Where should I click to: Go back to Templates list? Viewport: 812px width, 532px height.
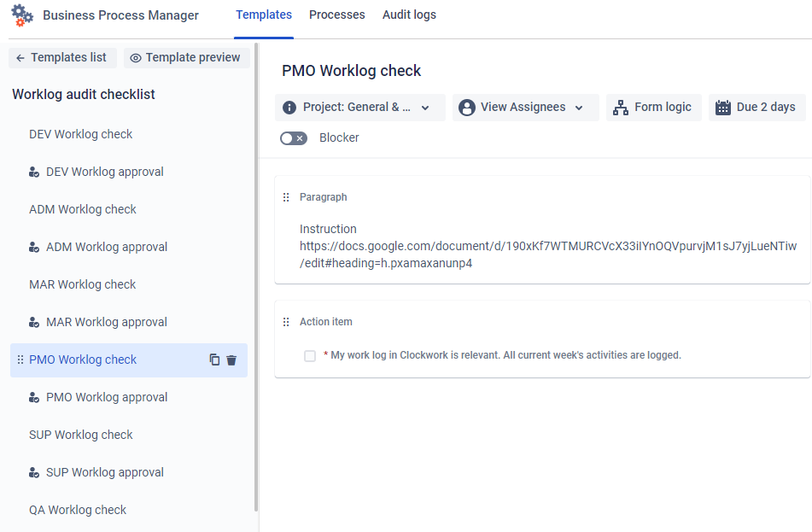click(62, 57)
